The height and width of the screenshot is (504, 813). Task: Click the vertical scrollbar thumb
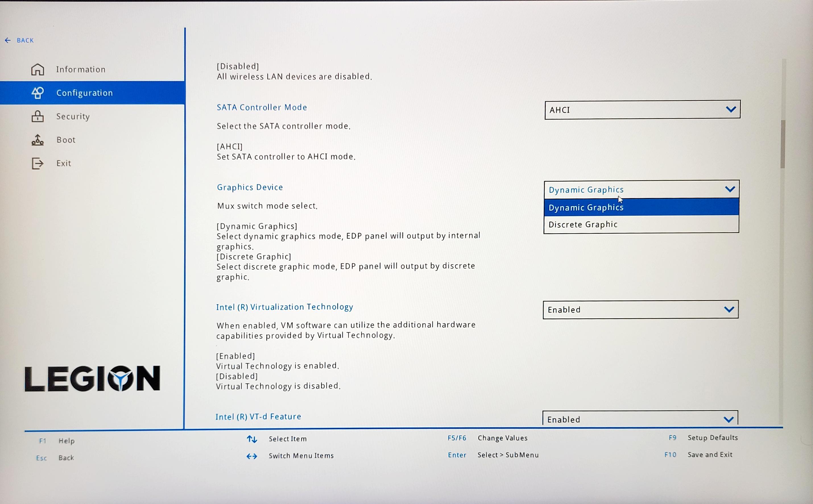pos(783,144)
